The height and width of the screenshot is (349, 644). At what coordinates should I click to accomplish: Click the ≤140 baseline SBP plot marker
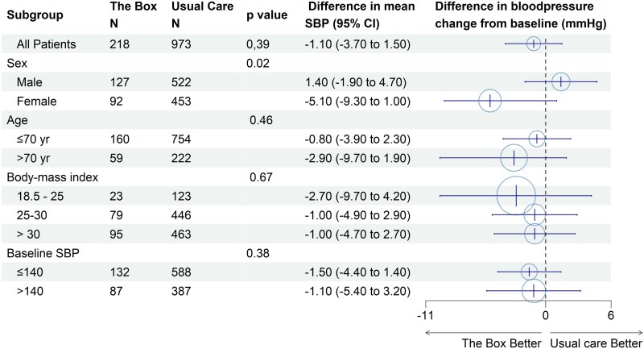(530, 272)
